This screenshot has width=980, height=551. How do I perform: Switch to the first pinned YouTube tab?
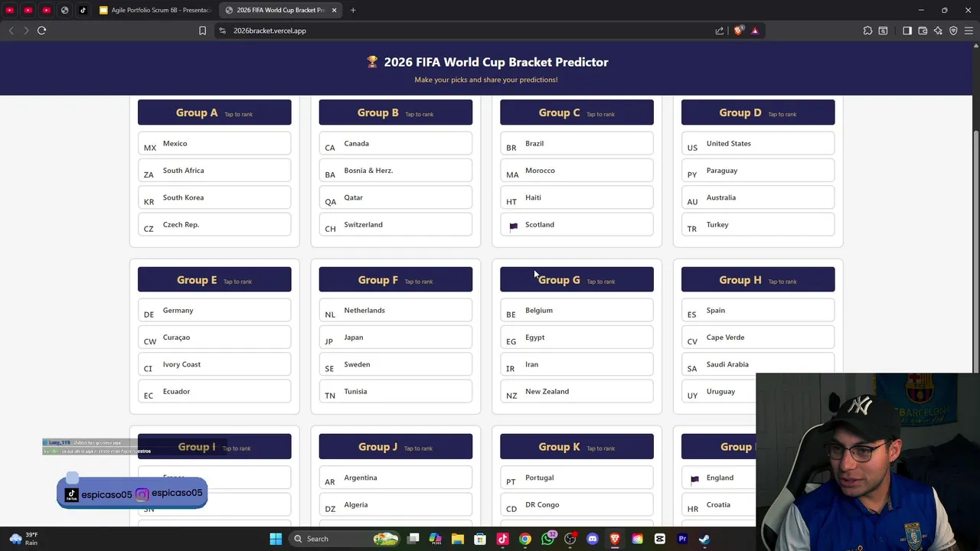pyautogui.click(x=10, y=10)
